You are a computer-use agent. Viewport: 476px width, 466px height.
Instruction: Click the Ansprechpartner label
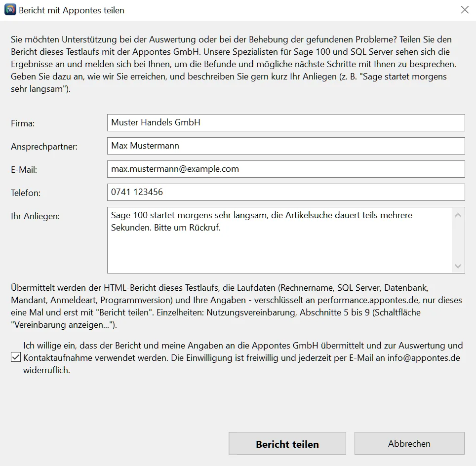tap(44, 147)
